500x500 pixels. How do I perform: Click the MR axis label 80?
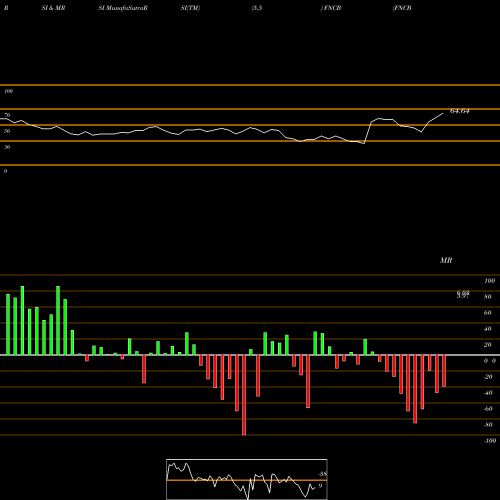488,297
